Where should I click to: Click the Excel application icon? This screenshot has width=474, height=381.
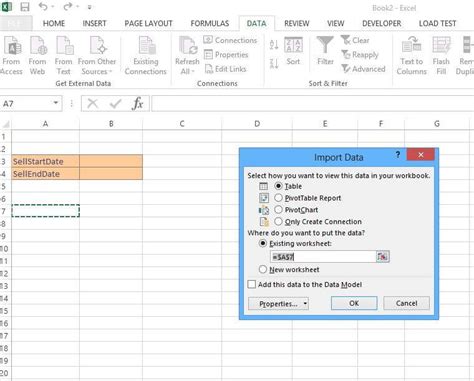[x=6, y=7]
